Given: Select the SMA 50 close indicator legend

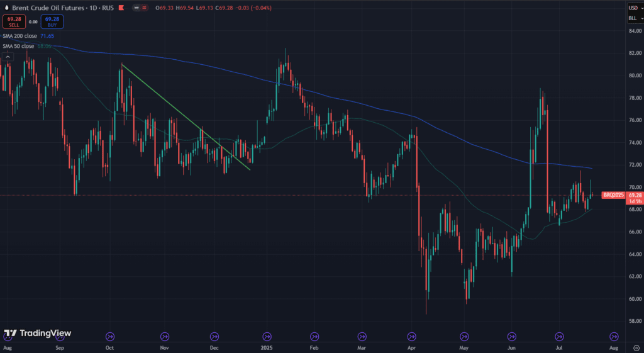Looking at the screenshot, I should [x=18, y=46].
